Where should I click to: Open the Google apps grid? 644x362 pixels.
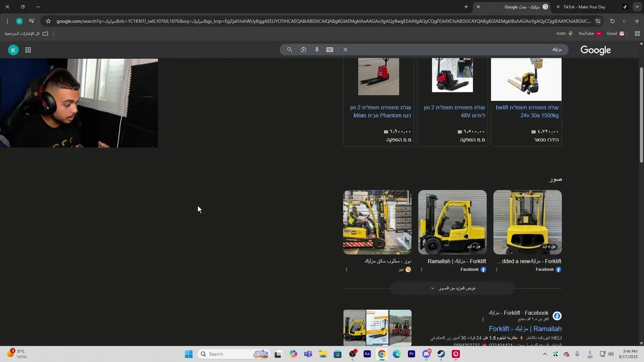(x=28, y=50)
